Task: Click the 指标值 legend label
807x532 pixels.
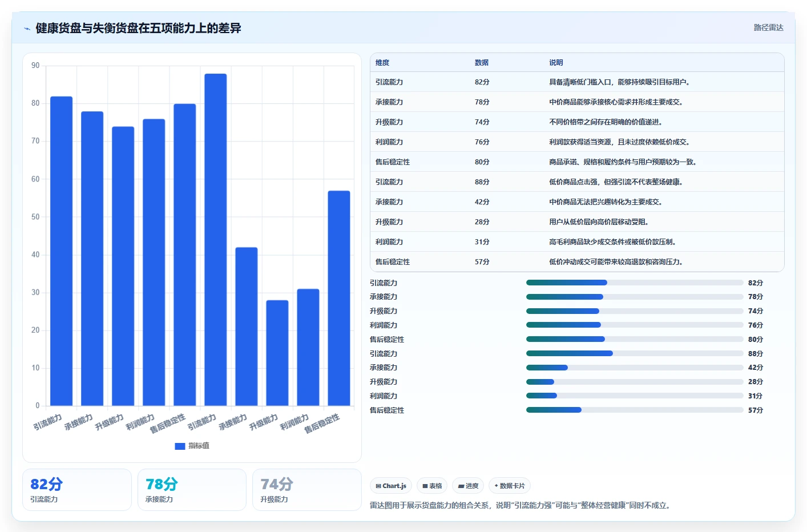Action: [199, 446]
